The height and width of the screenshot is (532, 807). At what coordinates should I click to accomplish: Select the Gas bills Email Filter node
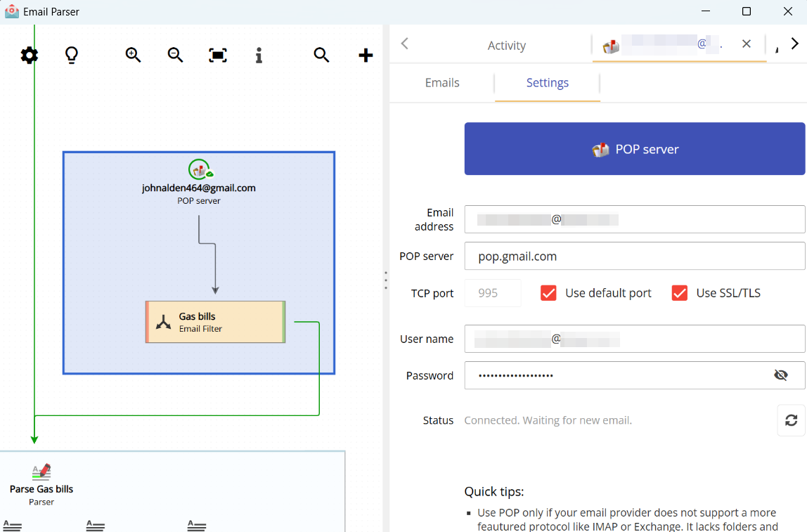pos(215,321)
